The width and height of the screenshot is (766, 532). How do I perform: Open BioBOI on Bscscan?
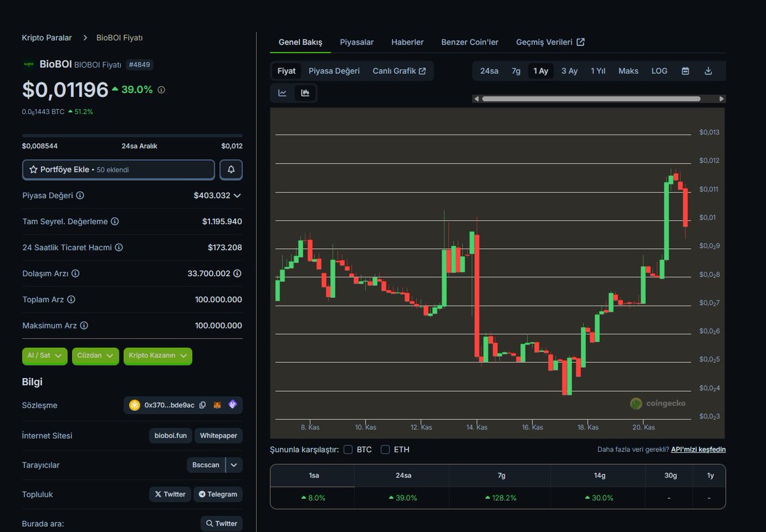point(206,464)
